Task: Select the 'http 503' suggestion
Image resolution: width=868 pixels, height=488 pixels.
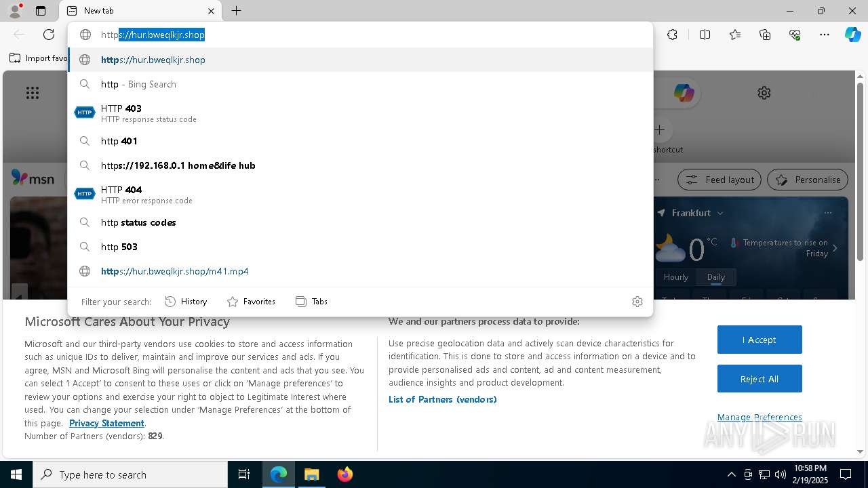Action: [x=360, y=247]
